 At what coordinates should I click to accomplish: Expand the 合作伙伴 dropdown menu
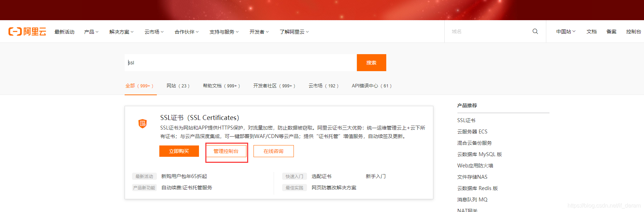[x=187, y=32]
